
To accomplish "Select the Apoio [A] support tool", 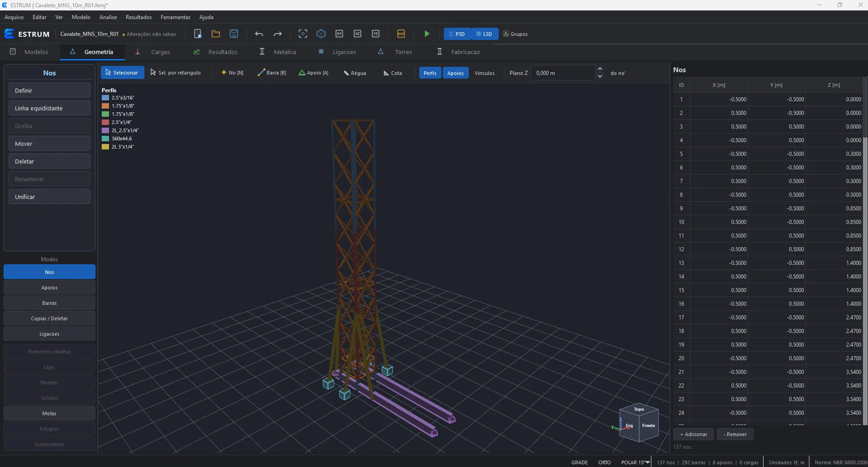I will point(313,73).
